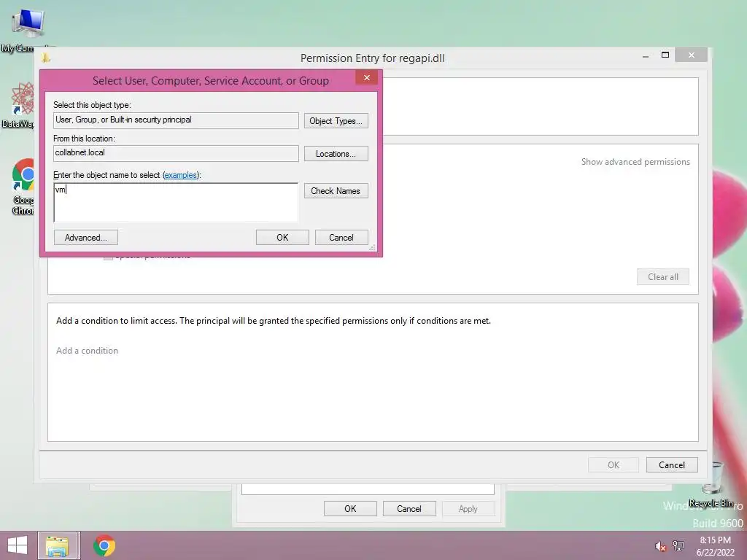Open the examples link
Viewport: 747px width, 560px height.
pyautogui.click(x=181, y=175)
